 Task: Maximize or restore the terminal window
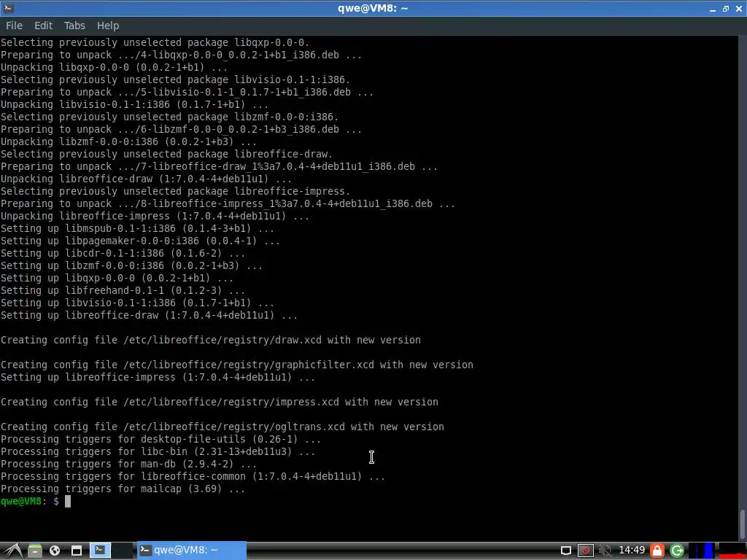coord(726,9)
